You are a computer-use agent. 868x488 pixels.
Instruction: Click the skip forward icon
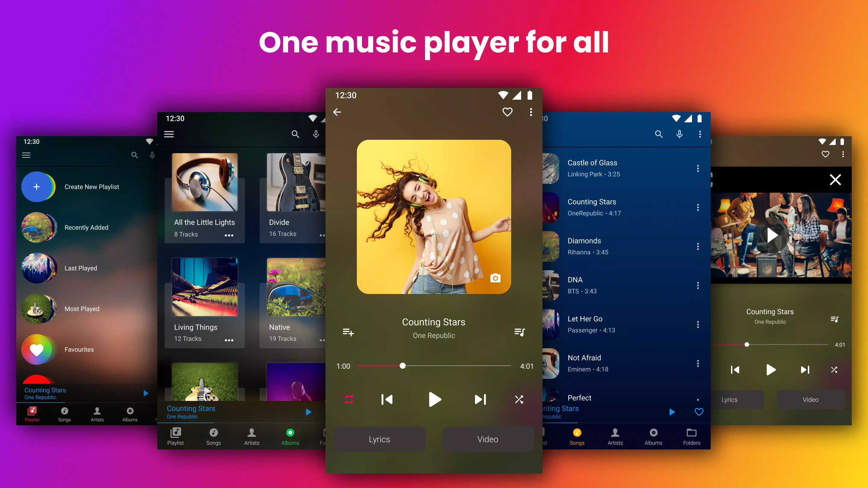pyautogui.click(x=480, y=399)
